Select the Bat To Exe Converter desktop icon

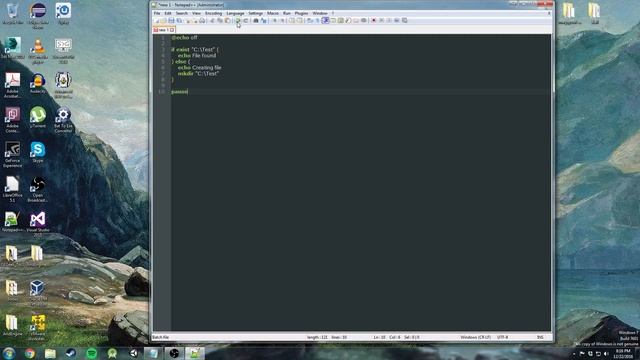(x=63, y=120)
